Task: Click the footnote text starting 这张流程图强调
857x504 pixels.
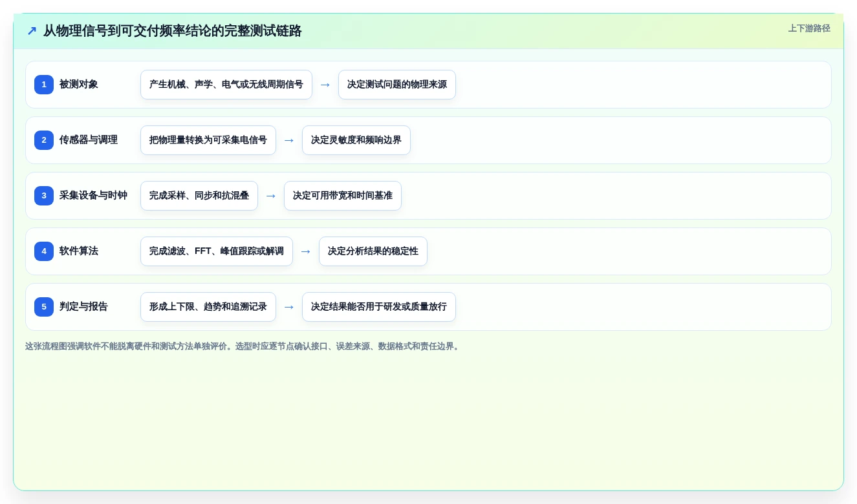Action: click(243, 346)
